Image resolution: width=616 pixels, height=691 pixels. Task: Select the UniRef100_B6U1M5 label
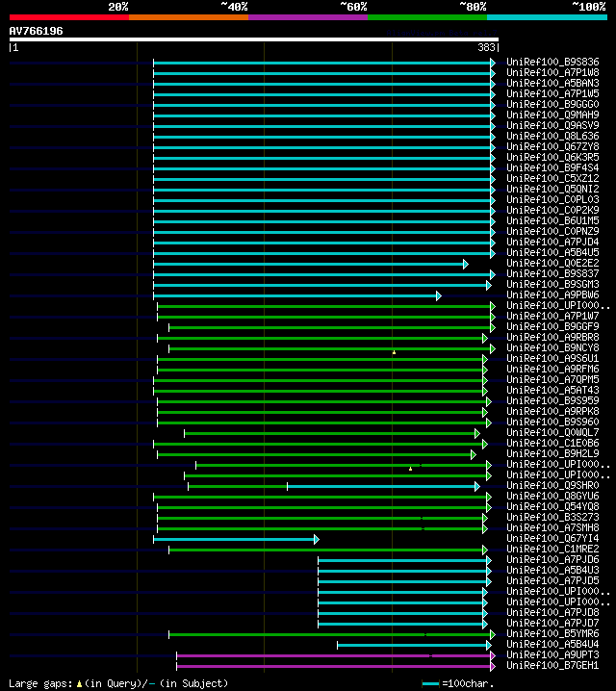click(x=552, y=220)
